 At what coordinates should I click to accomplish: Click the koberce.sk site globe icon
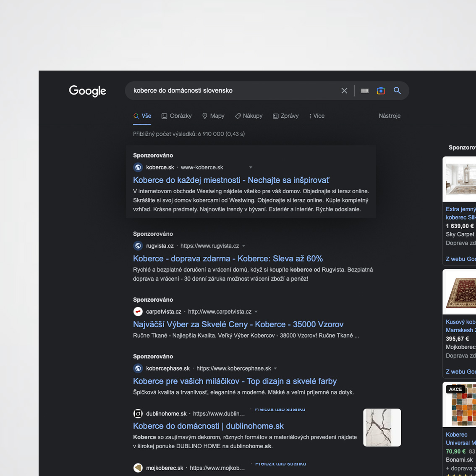(x=138, y=167)
